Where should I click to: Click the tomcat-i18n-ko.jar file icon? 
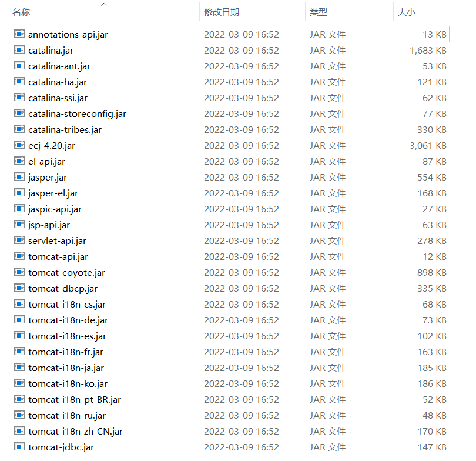19,383
